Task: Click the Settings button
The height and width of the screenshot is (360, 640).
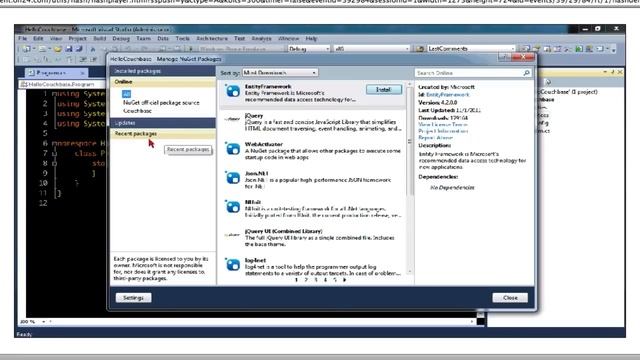Action: tap(133, 298)
